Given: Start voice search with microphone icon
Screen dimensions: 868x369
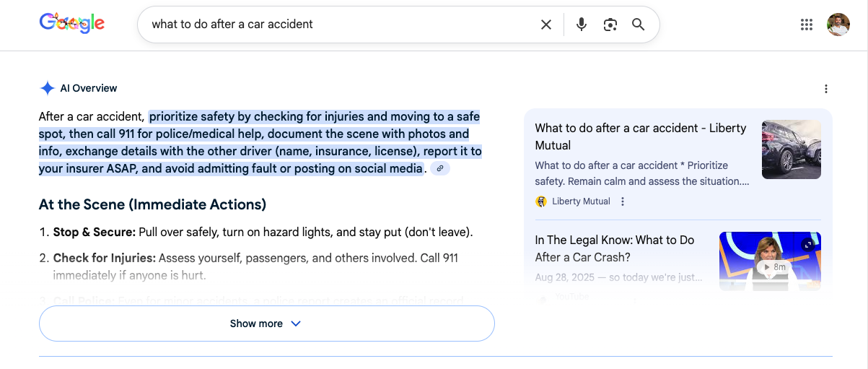Looking at the screenshot, I should (582, 25).
